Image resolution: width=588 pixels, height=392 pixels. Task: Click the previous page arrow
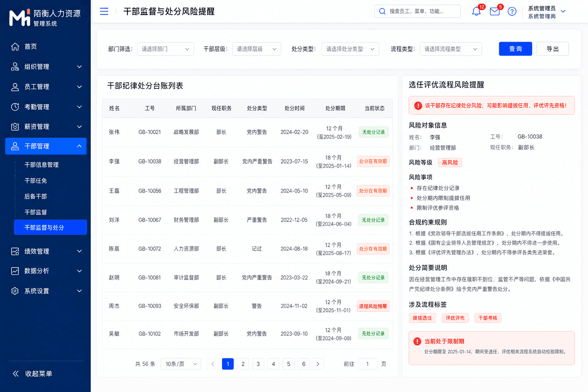coord(213,364)
